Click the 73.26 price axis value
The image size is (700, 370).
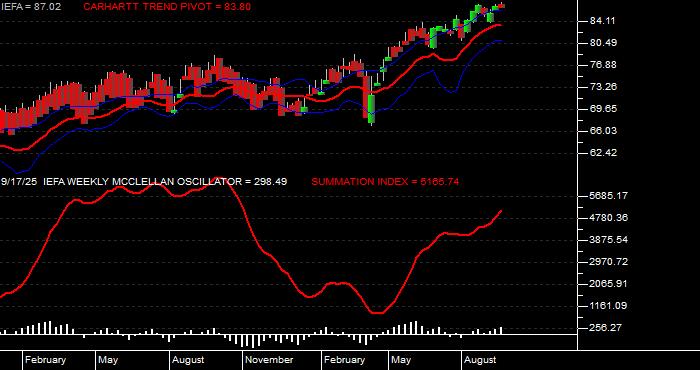pos(603,87)
